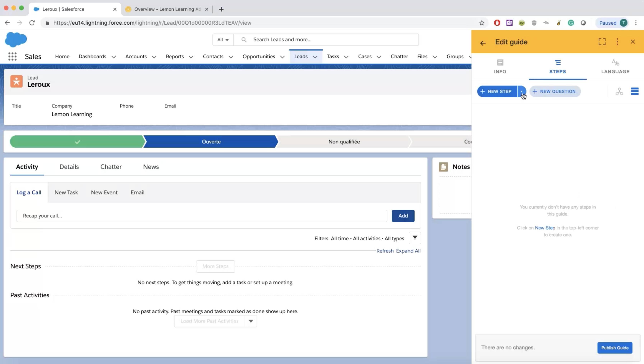Expand the Filters dropdown in activity feed
The image size is (644, 364).
(415, 238)
